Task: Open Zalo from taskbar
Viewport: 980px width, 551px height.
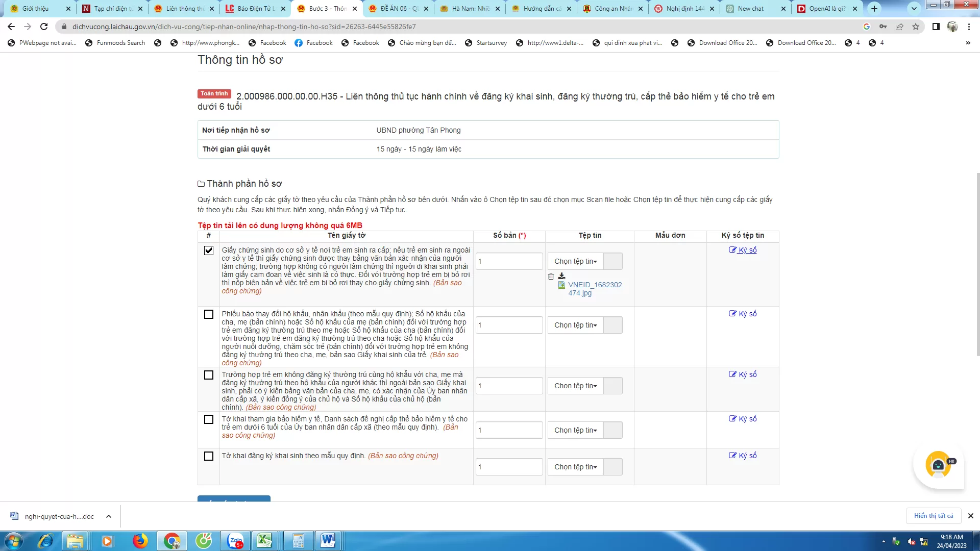Action: click(x=236, y=541)
